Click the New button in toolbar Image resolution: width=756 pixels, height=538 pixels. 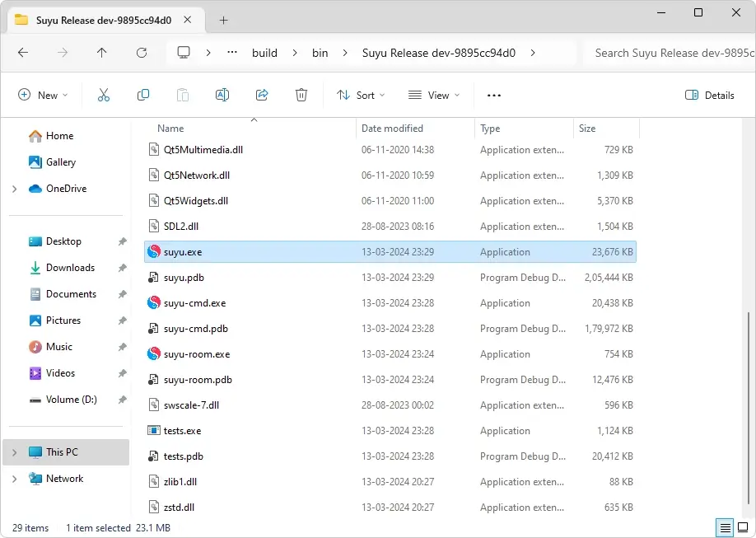[43, 96]
